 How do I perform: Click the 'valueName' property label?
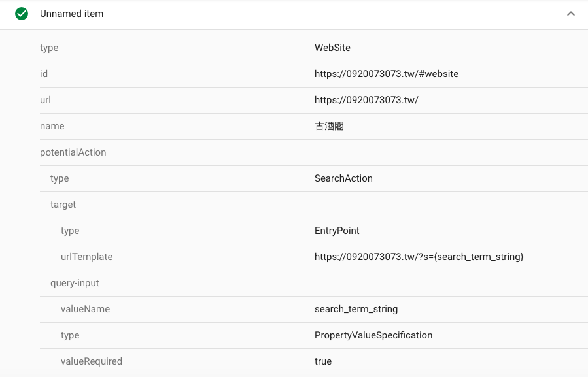[x=86, y=309]
